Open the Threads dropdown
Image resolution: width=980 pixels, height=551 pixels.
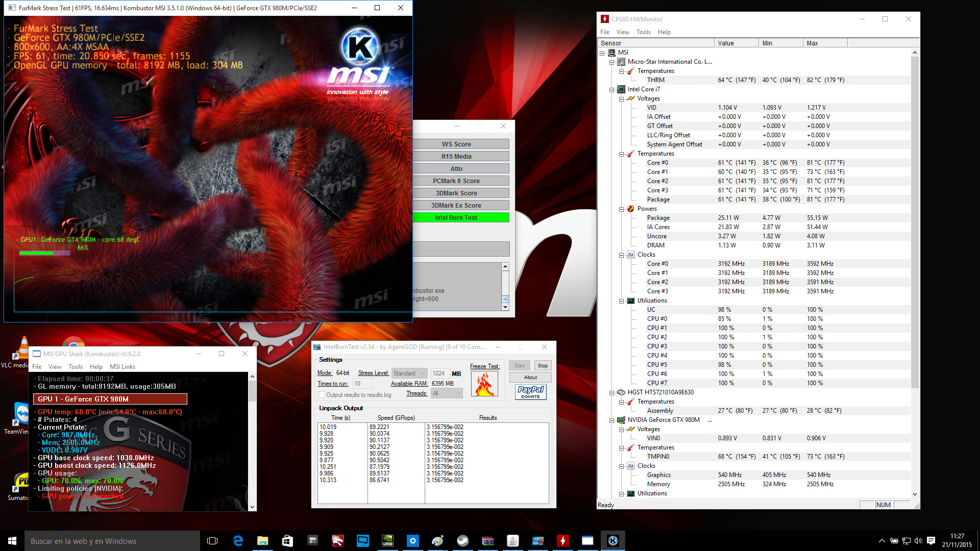click(447, 393)
